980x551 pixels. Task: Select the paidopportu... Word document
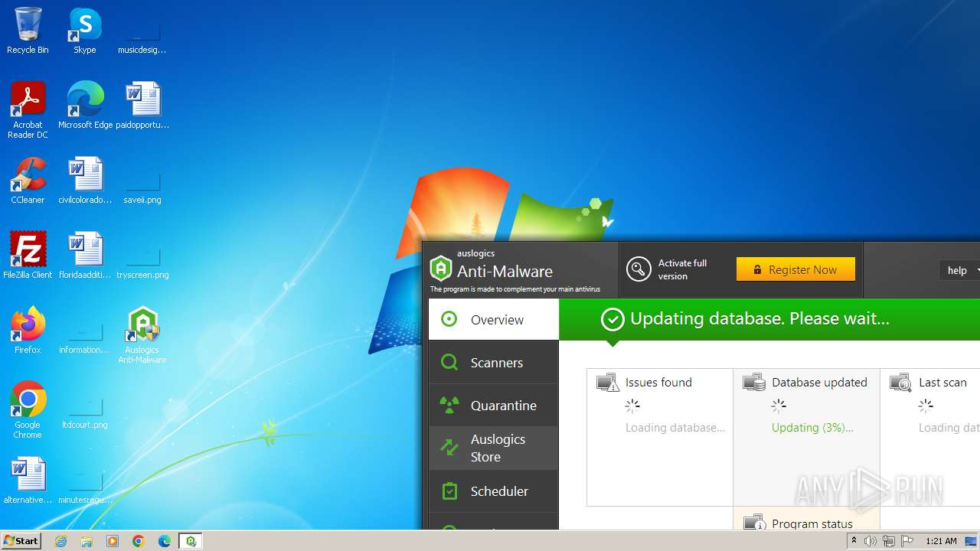[142, 106]
